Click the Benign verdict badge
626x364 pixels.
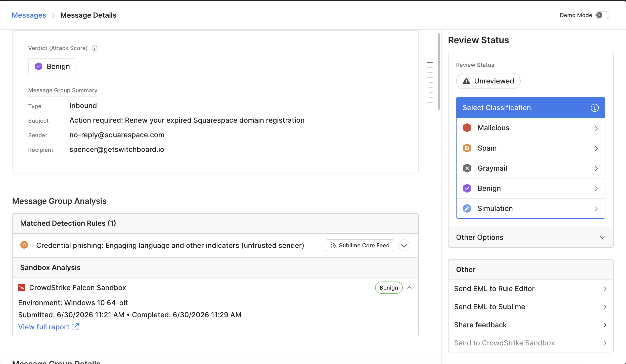[52, 66]
